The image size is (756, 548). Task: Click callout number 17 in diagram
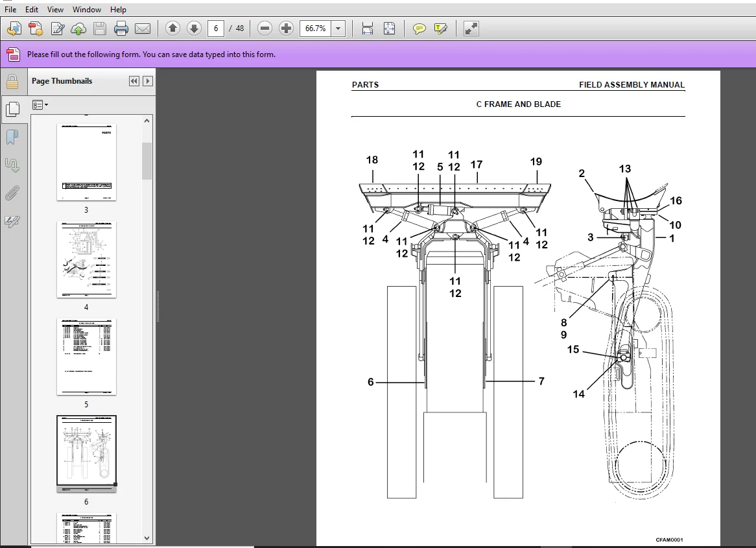(477, 165)
